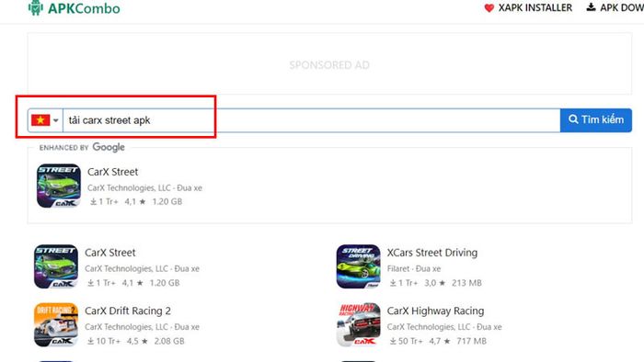Open XCars Street Driving app icon
This screenshot has width=644, height=362.
click(358, 266)
